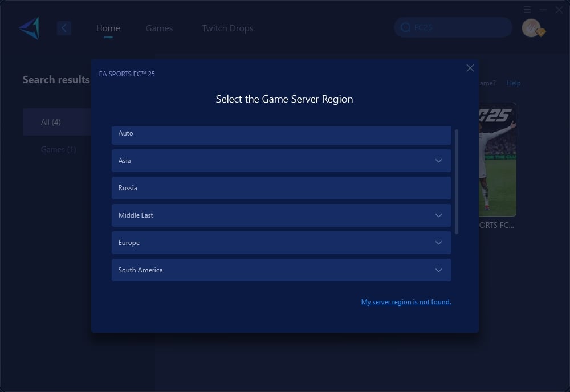Click the Asia chevron arrow
Image resolution: width=570 pixels, height=392 pixels.
(438, 161)
